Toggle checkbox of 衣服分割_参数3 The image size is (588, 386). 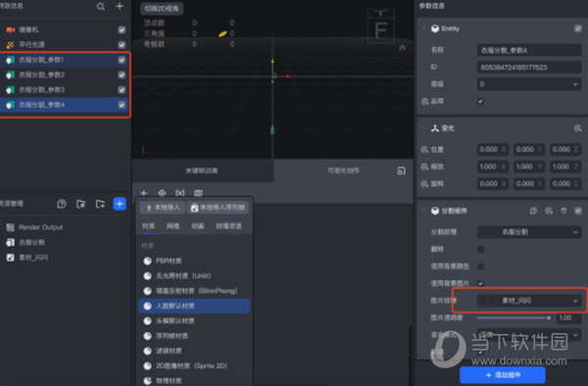tap(122, 89)
